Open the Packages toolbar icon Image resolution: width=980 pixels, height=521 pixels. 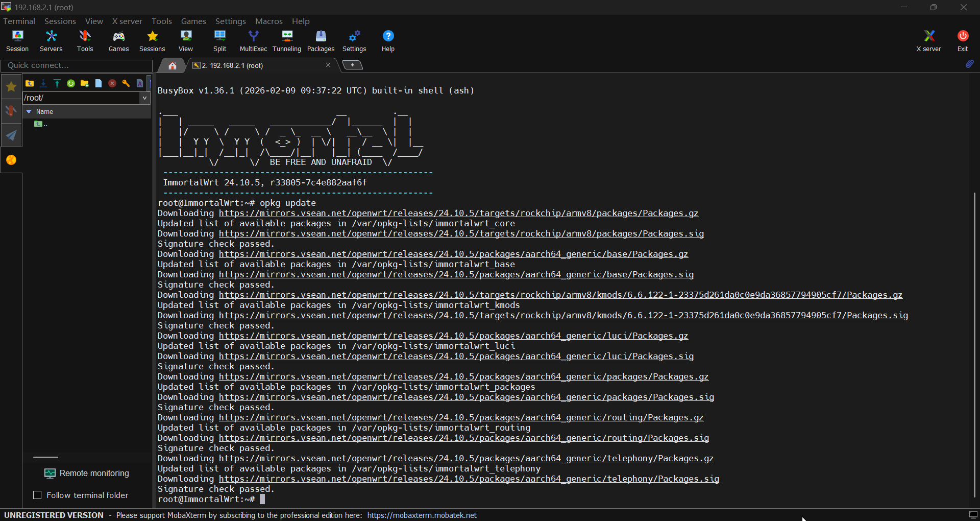pos(321,41)
